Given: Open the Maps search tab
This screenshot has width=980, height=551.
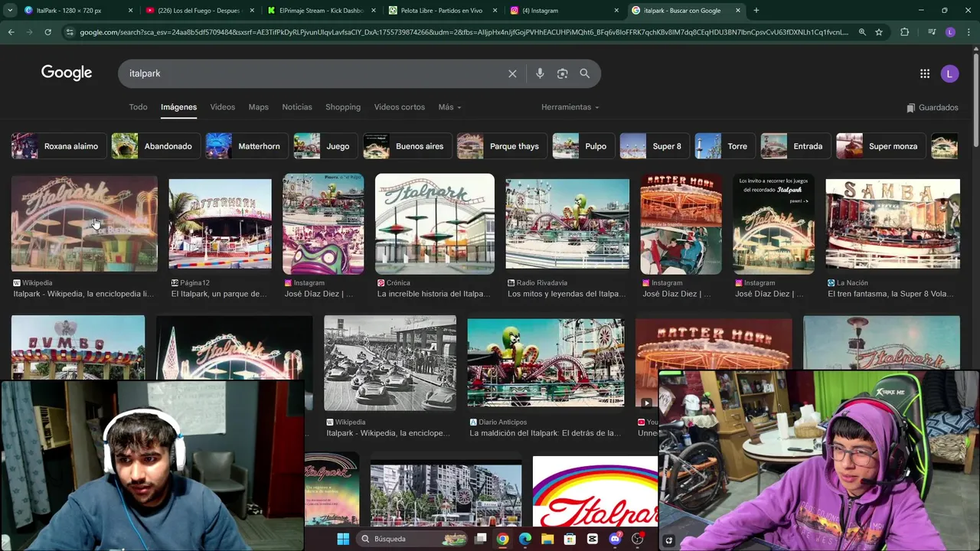Looking at the screenshot, I should pos(259,107).
